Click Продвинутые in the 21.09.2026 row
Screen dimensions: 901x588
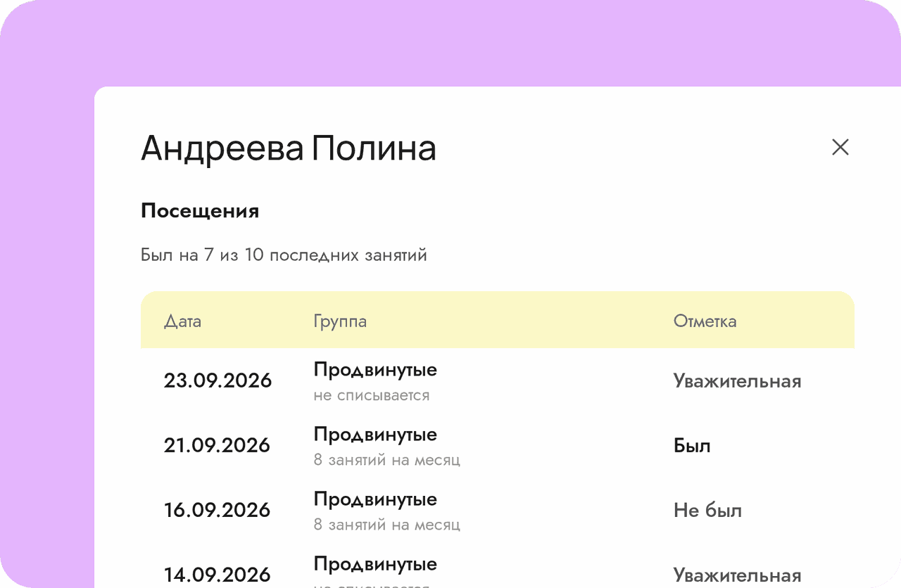(x=375, y=435)
